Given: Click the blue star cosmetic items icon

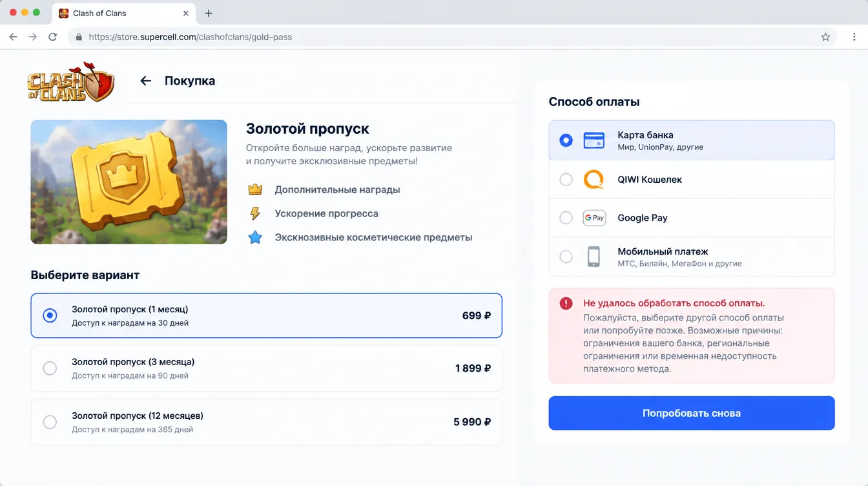Looking at the screenshot, I should [x=256, y=237].
